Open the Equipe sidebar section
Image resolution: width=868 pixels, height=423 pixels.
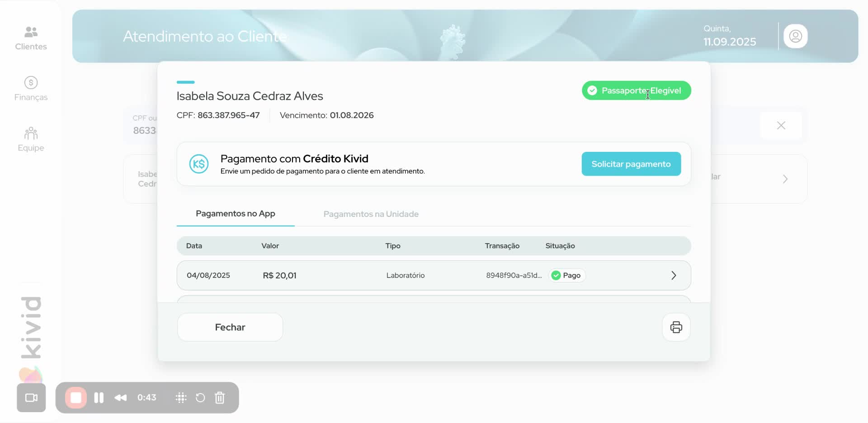tap(31, 139)
